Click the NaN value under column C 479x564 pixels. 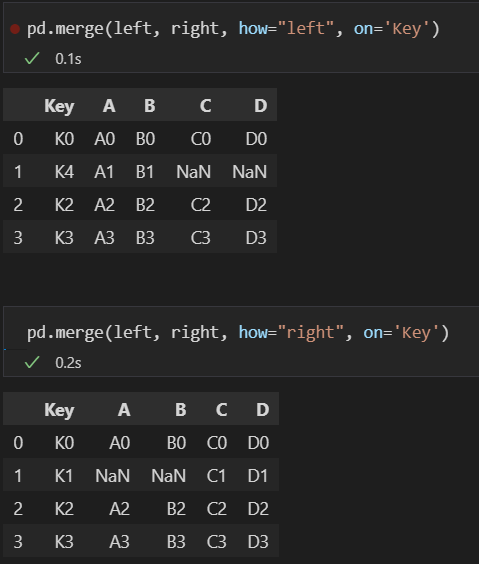(193, 172)
